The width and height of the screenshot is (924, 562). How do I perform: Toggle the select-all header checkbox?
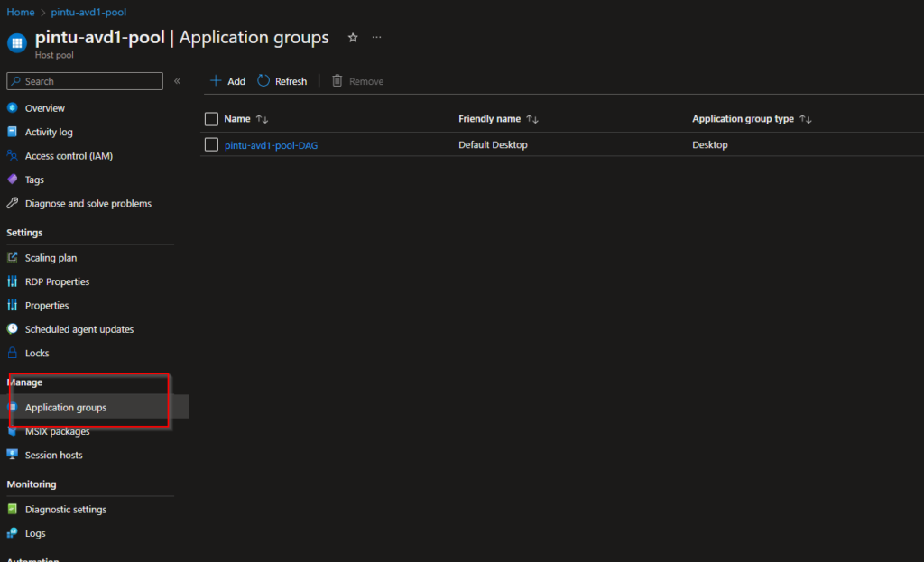[x=211, y=119]
